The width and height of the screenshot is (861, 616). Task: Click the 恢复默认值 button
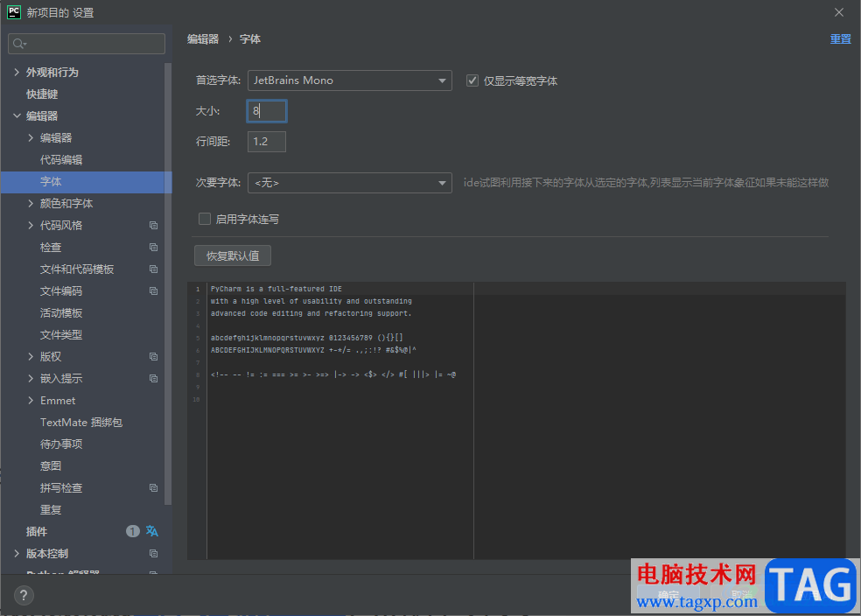[233, 255]
